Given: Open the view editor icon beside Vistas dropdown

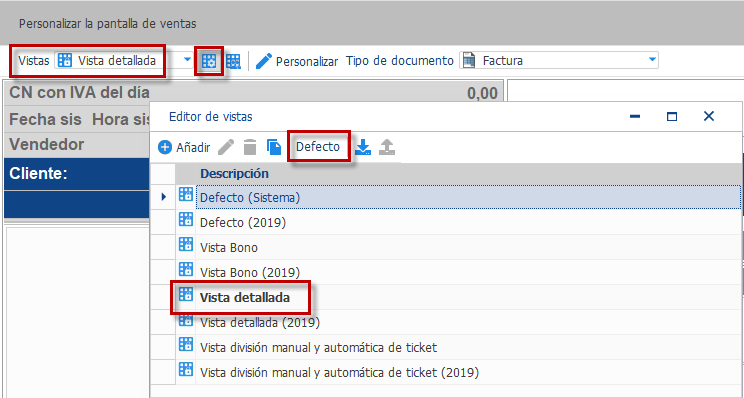Looking at the screenshot, I should coord(209,61).
